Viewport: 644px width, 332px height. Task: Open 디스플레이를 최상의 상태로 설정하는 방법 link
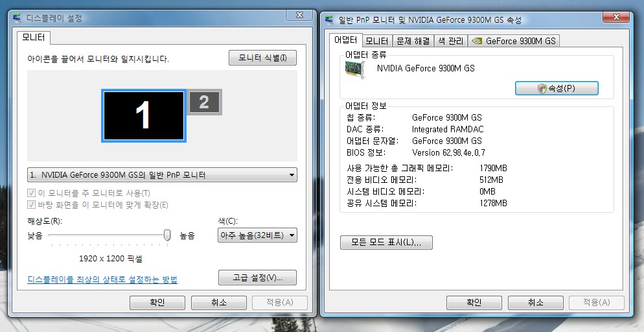coord(102,280)
